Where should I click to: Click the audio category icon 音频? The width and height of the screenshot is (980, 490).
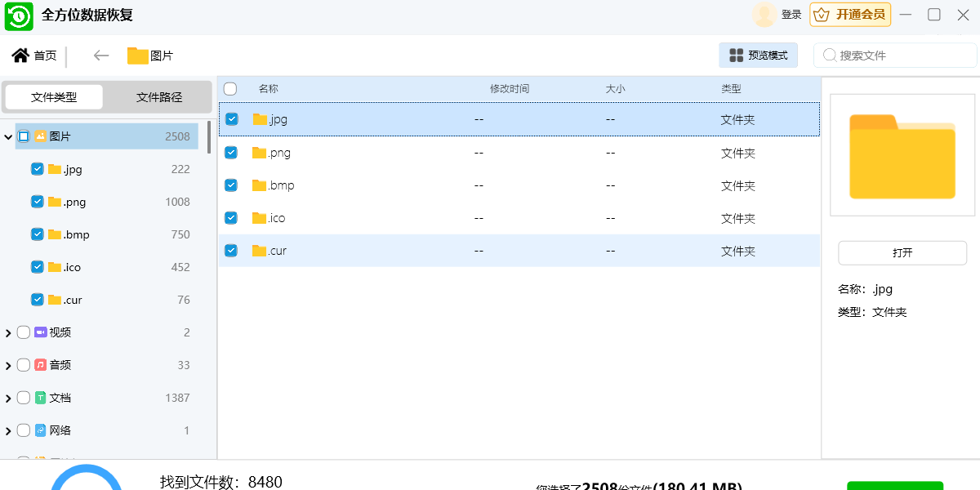[40, 365]
